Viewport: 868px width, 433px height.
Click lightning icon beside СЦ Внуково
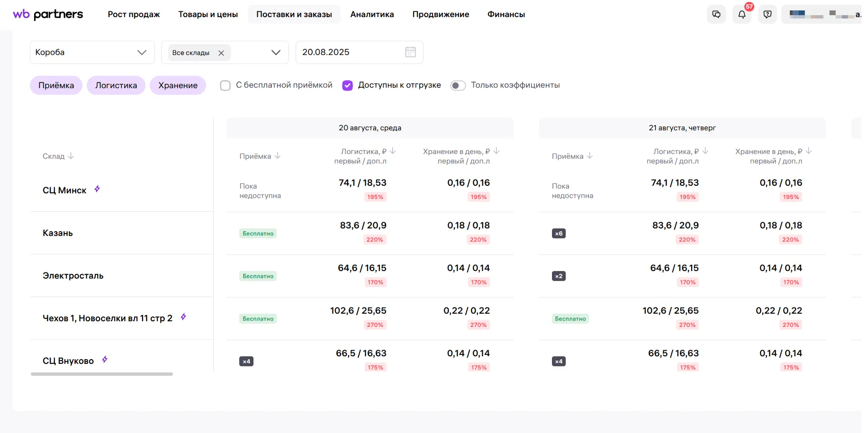105,360
